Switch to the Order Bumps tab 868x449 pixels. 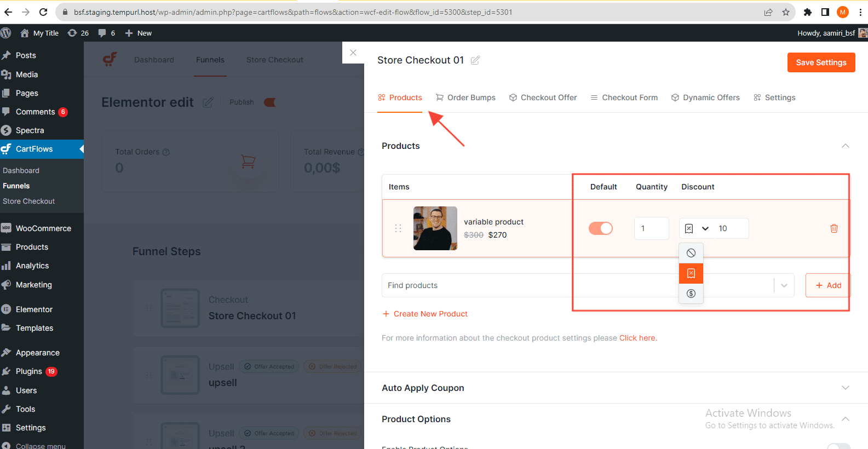(465, 97)
